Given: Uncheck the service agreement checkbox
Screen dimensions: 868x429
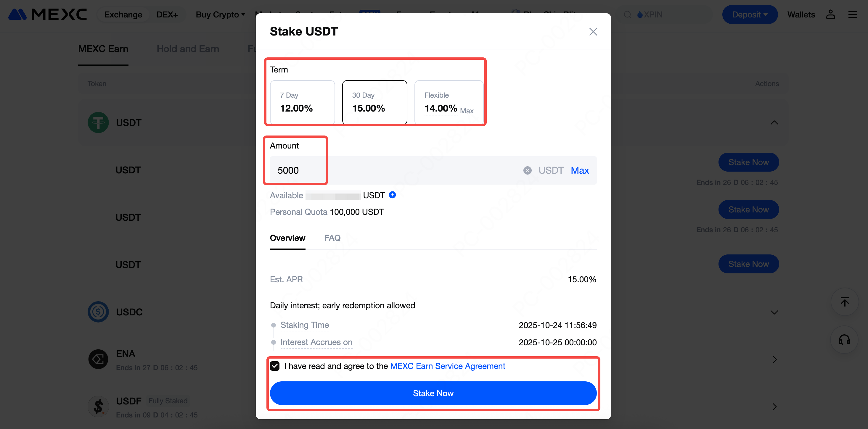Looking at the screenshot, I should pos(275,366).
